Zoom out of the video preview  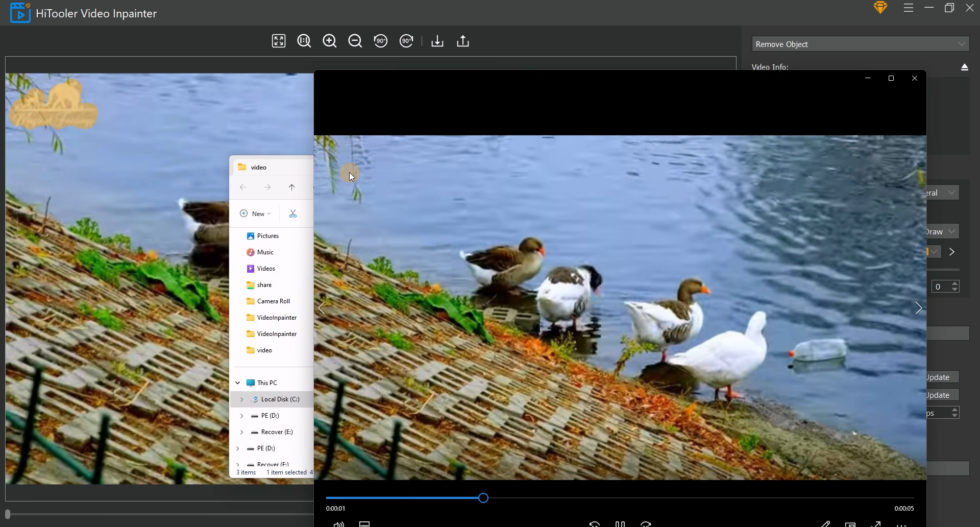click(x=355, y=41)
